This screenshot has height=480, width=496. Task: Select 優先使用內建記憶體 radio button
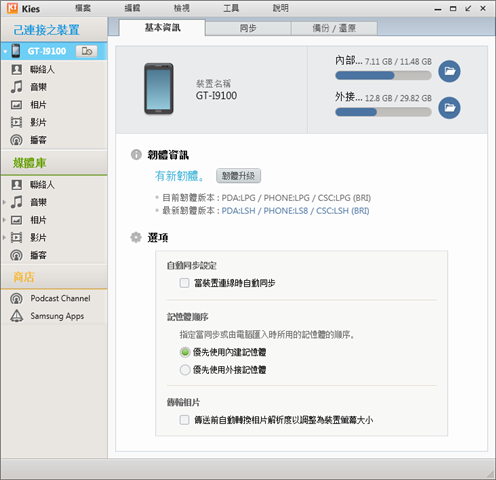coord(185,352)
